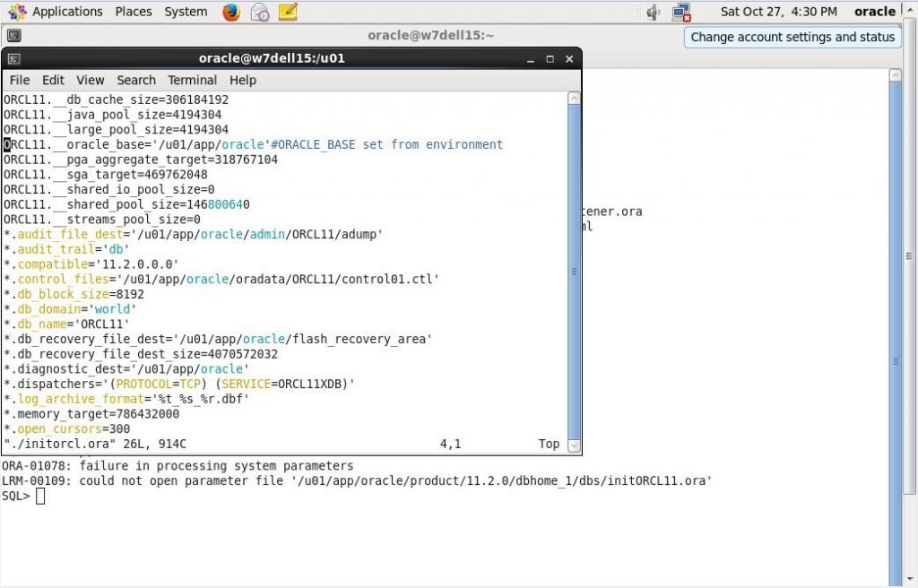The image size is (918, 588).
Task: Click the terminal window's vertical scrollbar
Action: click(575, 269)
